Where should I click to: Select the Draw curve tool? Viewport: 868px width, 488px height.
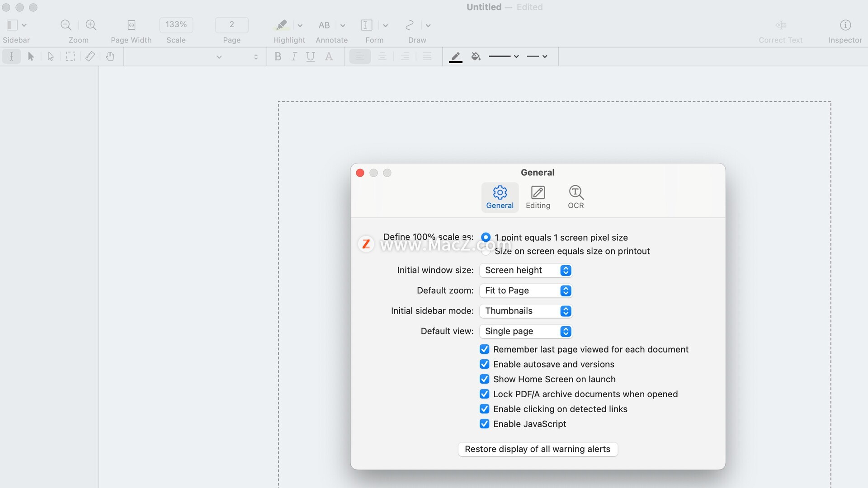click(410, 25)
